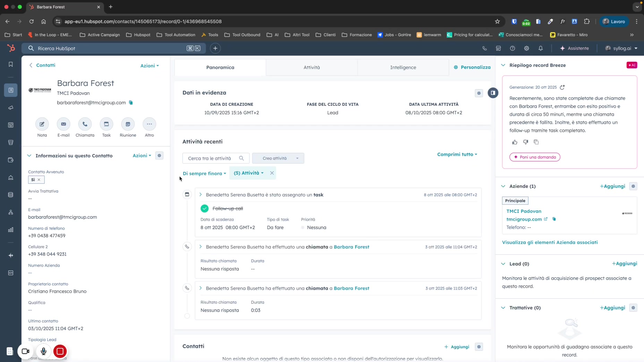Copy the email address next to barbaraforest@tmcigroup.com
The width and height of the screenshot is (644, 362).
coord(131,103)
